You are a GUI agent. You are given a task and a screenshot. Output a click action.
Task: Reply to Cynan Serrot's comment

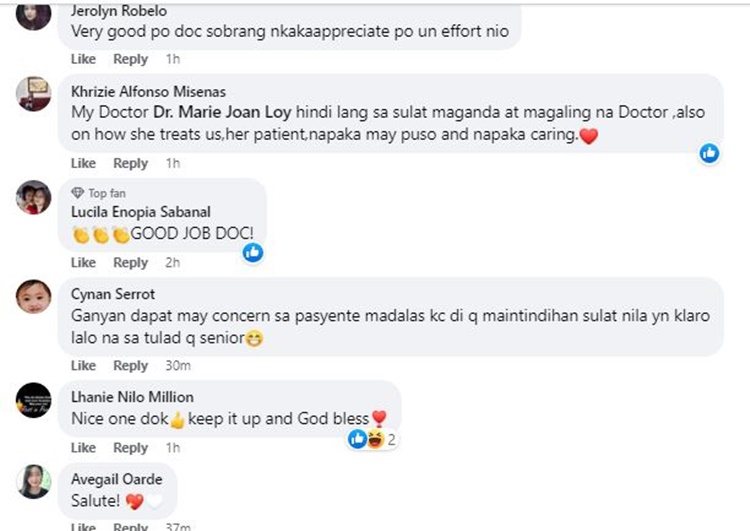click(x=130, y=366)
